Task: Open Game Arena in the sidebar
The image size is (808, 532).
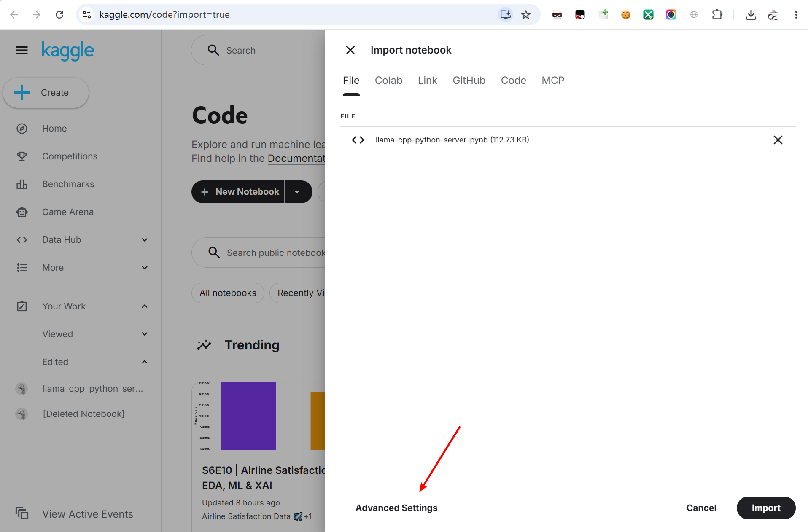Action: click(x=67, y=212)
